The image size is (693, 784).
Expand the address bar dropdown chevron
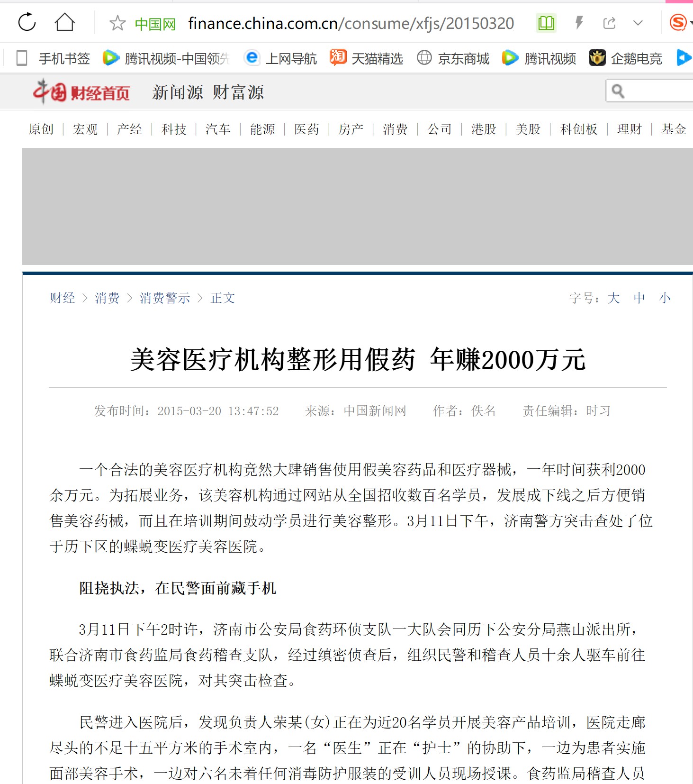638,23
